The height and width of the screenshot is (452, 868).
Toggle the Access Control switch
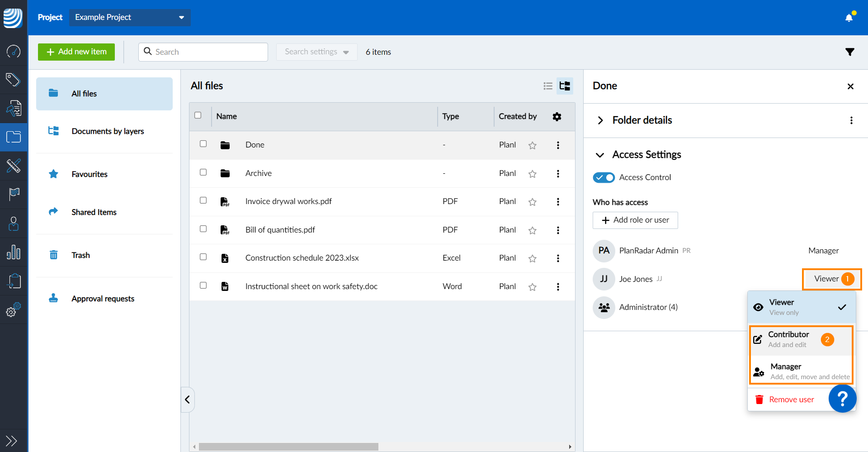[x=604, y=177]
